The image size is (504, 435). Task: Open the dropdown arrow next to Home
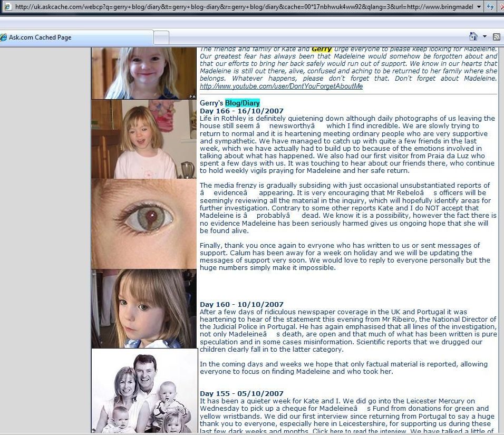(x=484, y=37)
